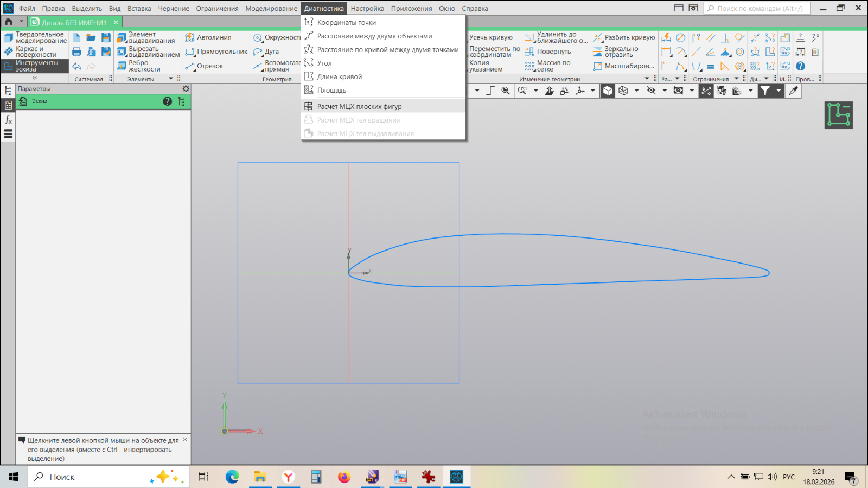Click the large sketch mode icon in viewport corner
This screenshot has height=488, width=868.
coord(838,115)
